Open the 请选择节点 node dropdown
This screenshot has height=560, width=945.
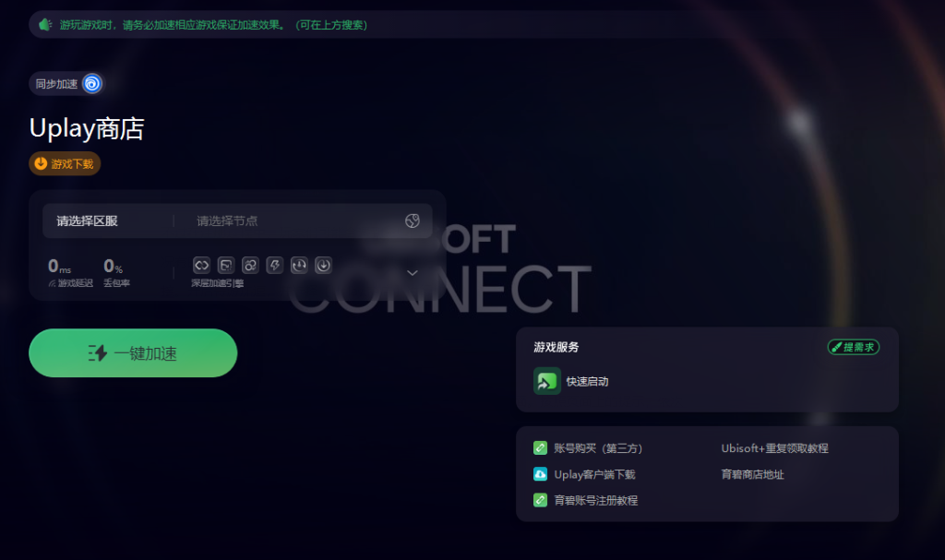[x=303, y=221]
